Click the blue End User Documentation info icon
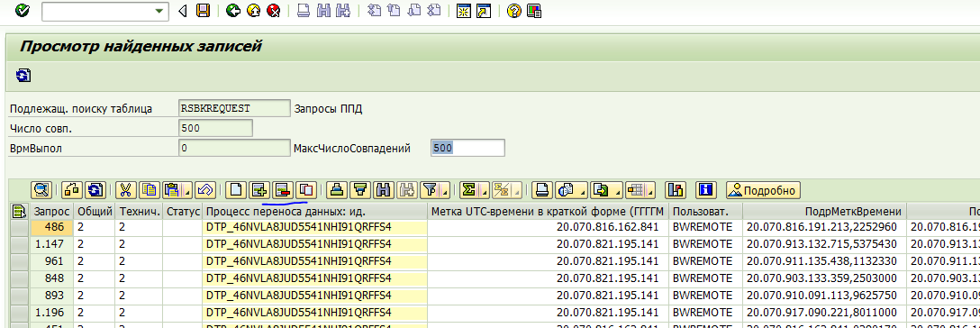Image resolution: width=980 pixels, height=328 pixels. [706, 189]
